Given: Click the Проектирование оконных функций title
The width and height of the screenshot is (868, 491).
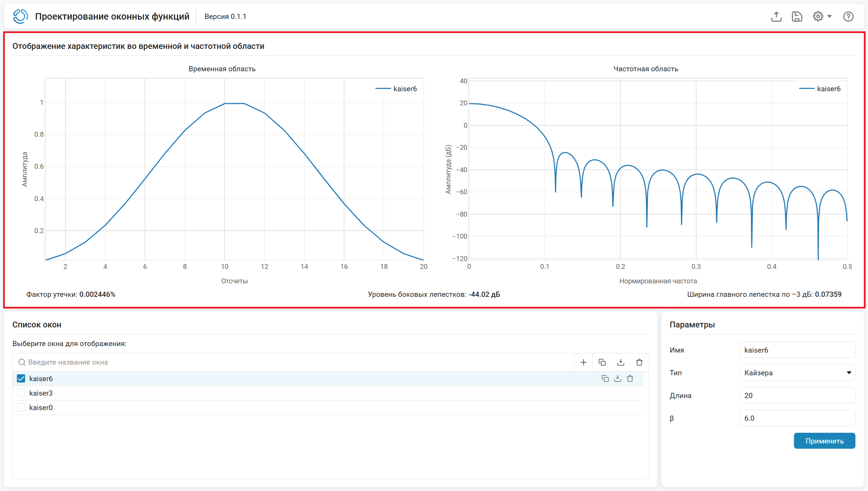Looking at the screenshot, I should click(x=112, y=17).
